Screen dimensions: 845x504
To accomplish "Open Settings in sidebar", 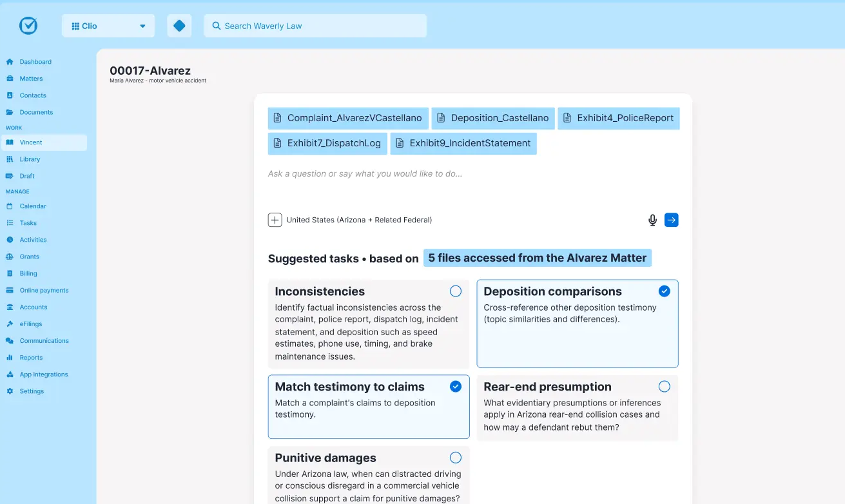I will point(32,391).
